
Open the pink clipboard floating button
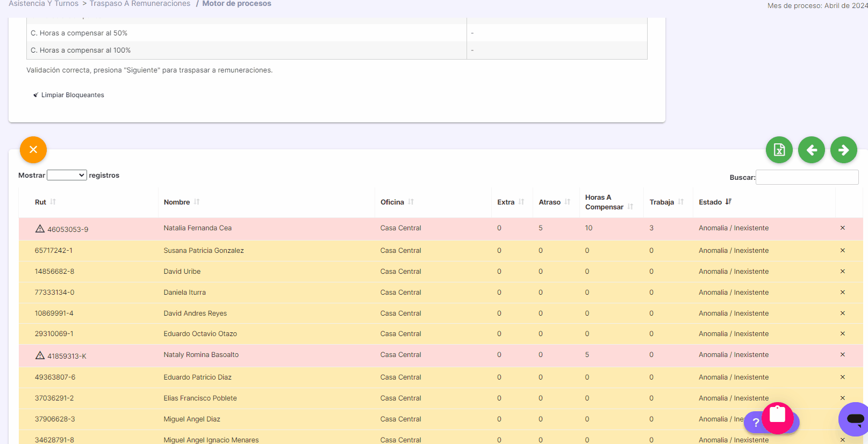point(778,418)
